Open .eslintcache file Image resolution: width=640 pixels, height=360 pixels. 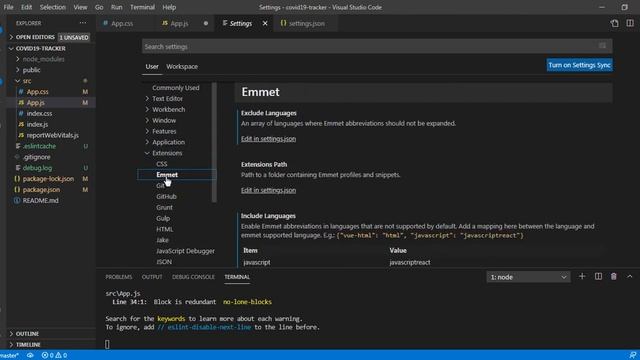click(39, 146)
